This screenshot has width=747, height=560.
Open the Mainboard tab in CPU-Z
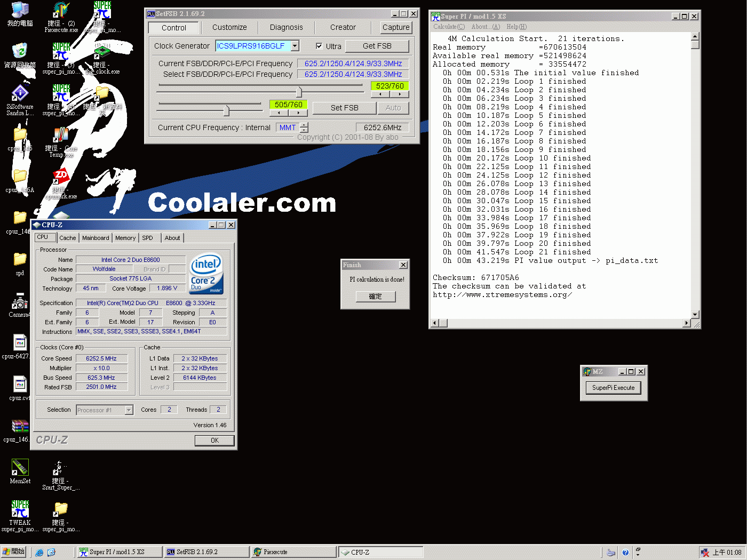click(96, 238)
